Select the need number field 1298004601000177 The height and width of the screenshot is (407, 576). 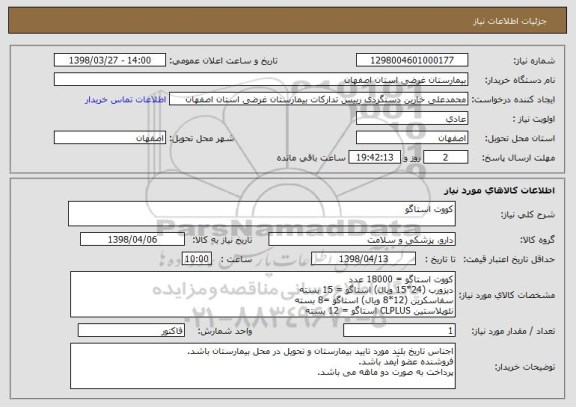[x=412, y=60]
